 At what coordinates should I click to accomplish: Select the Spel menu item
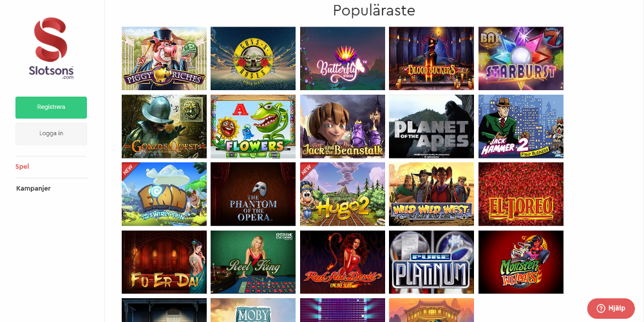point(22,166)
